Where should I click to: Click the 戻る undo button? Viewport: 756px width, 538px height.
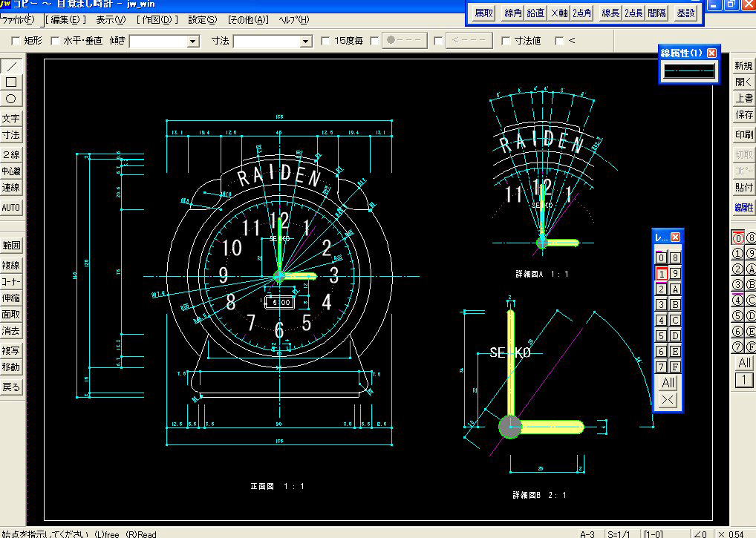point(11,387)
